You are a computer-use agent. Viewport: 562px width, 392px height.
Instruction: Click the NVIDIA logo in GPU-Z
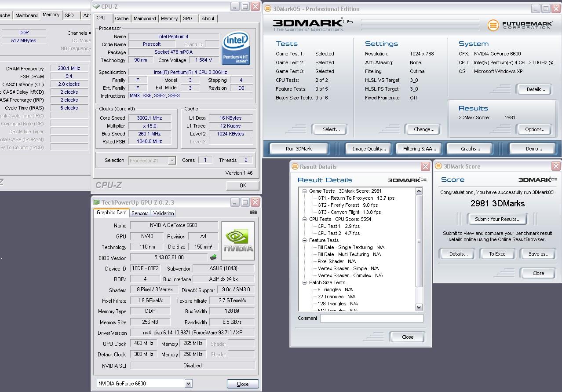238,241
